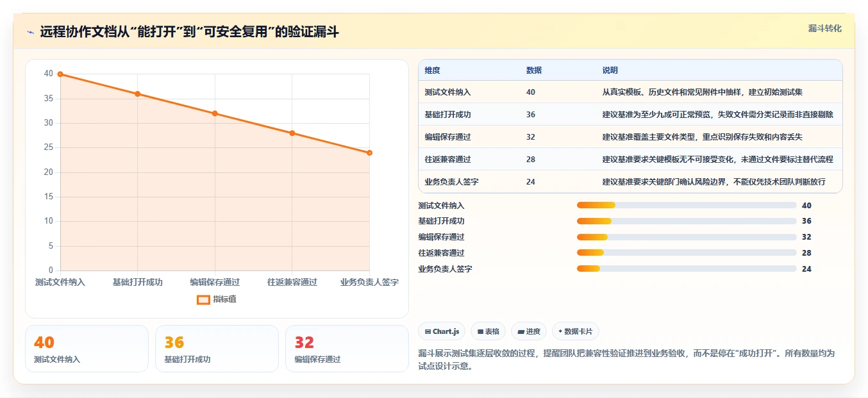
Task: Click table value 28 in 数据 column
Action: point(531,160)
